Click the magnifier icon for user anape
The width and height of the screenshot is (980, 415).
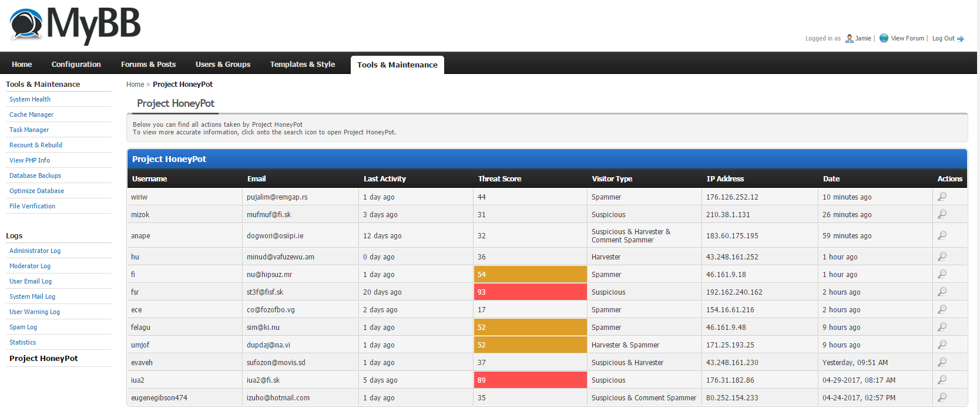(942, 235)
